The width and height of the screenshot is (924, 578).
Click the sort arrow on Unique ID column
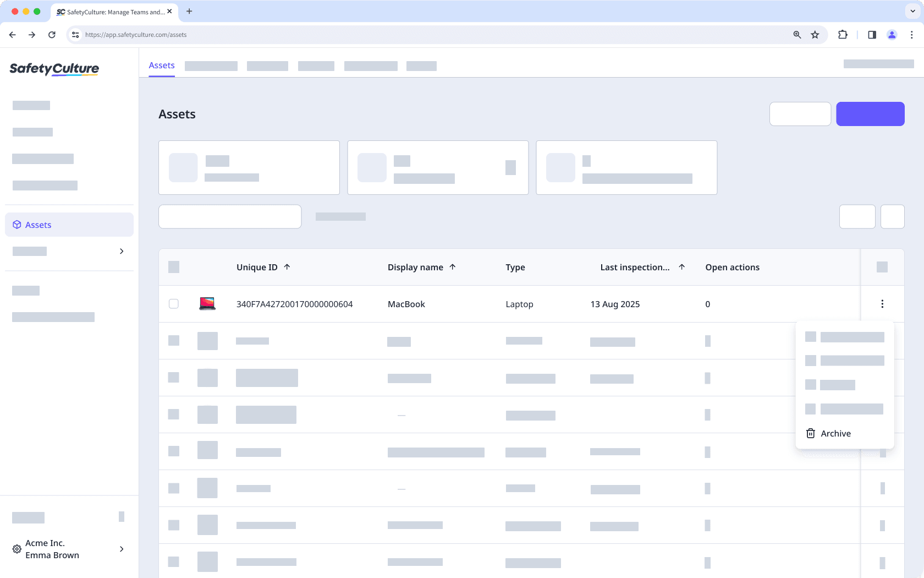[x=287, y=267]
